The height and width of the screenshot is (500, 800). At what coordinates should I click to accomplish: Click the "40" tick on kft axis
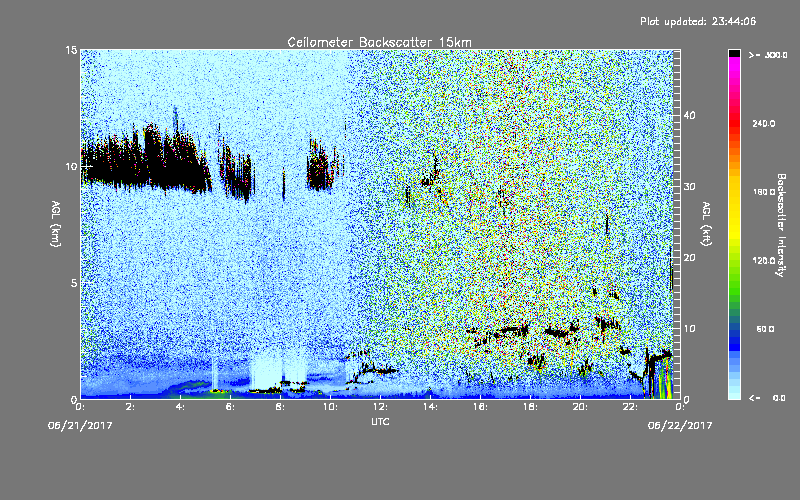pos(689,115)
